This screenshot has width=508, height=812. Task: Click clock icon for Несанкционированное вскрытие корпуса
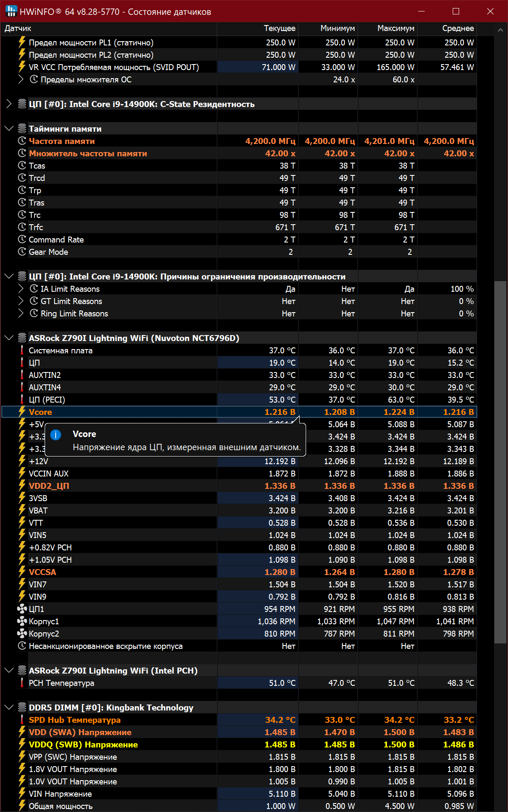click(22, 646)
